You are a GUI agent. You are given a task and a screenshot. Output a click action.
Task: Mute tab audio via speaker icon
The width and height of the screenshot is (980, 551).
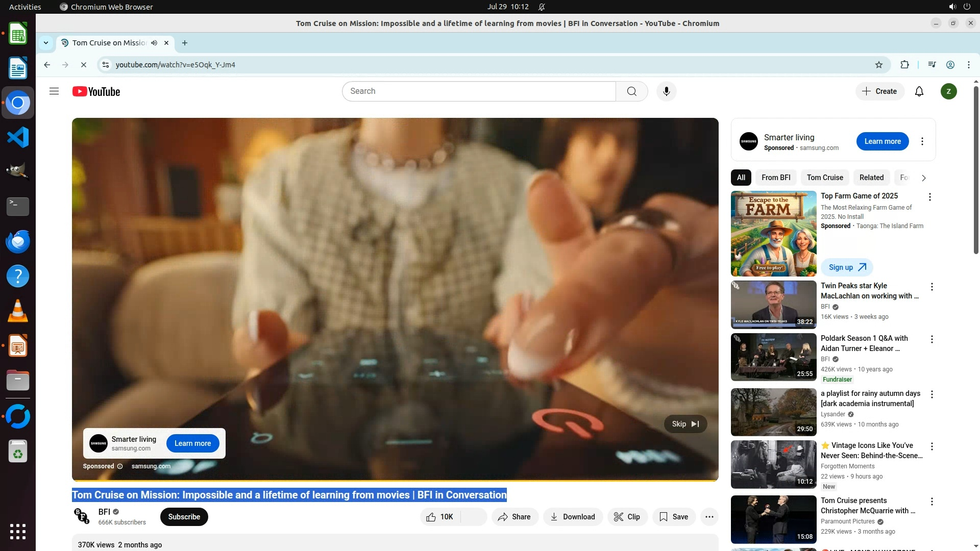click(x=154, y=43)
